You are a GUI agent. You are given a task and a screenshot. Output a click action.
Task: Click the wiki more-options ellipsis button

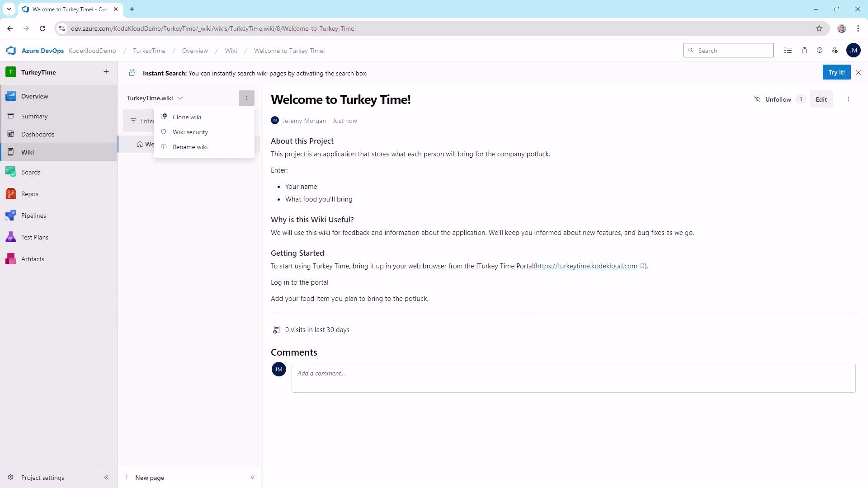tap(247, 98)
